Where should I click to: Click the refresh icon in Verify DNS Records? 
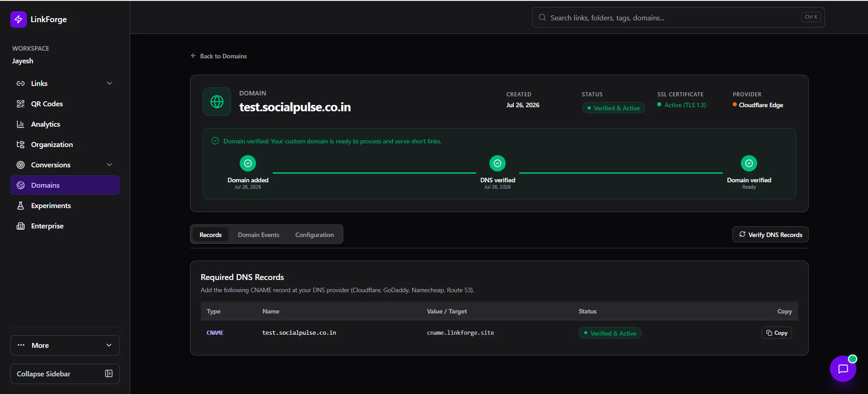(742, 234)
